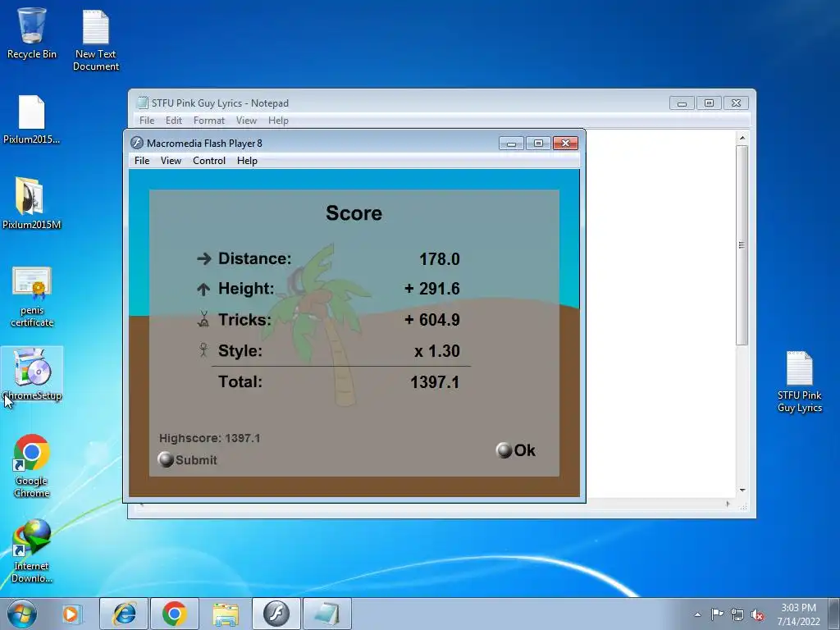Minimize the Notepad window
The height and width of the screenshot is (630, 840).
(x=682, y=103)
